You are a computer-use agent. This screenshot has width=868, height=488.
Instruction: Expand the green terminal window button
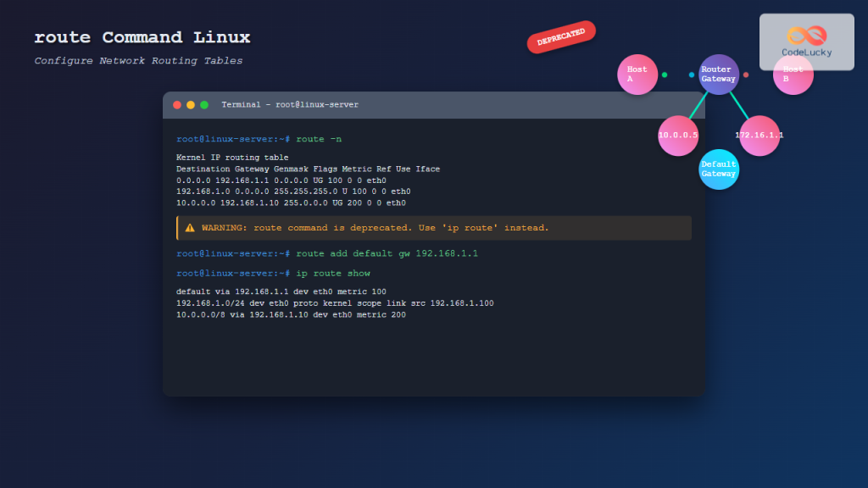pos(203,105)
